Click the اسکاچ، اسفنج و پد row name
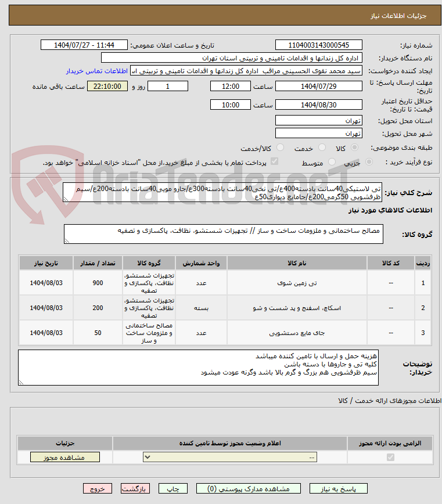 297,308
